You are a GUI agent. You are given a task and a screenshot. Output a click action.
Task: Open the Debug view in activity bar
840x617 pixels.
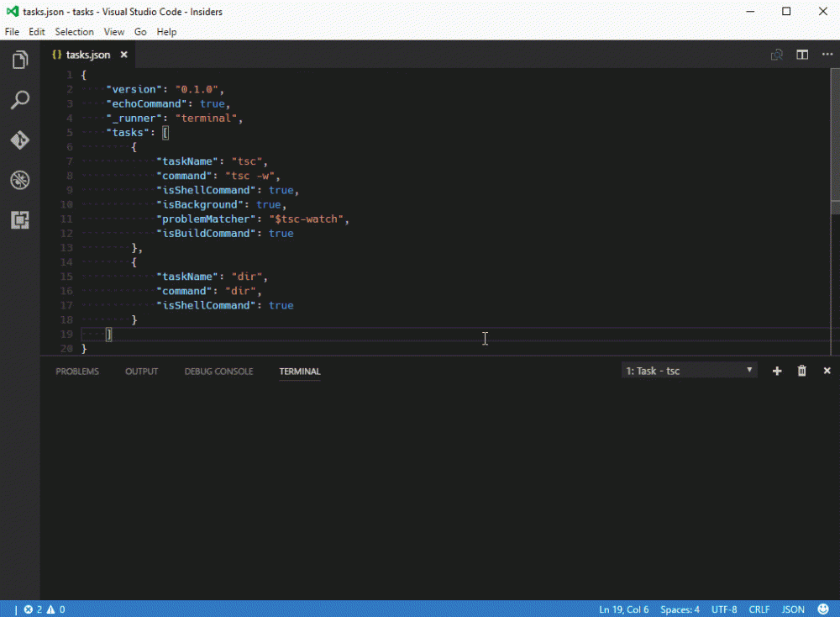19,180
